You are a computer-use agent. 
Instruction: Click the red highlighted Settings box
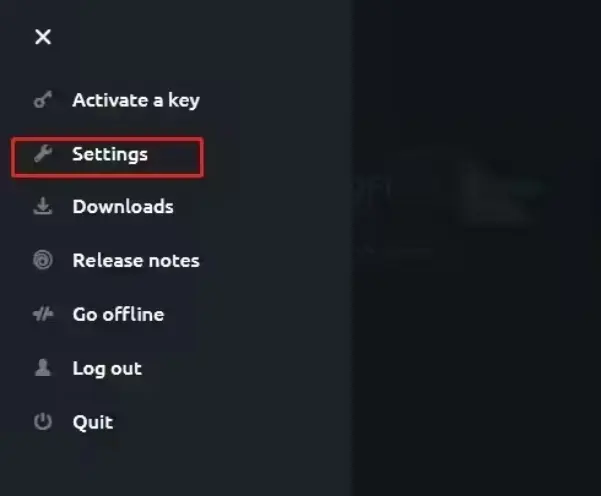coord(107,157)
